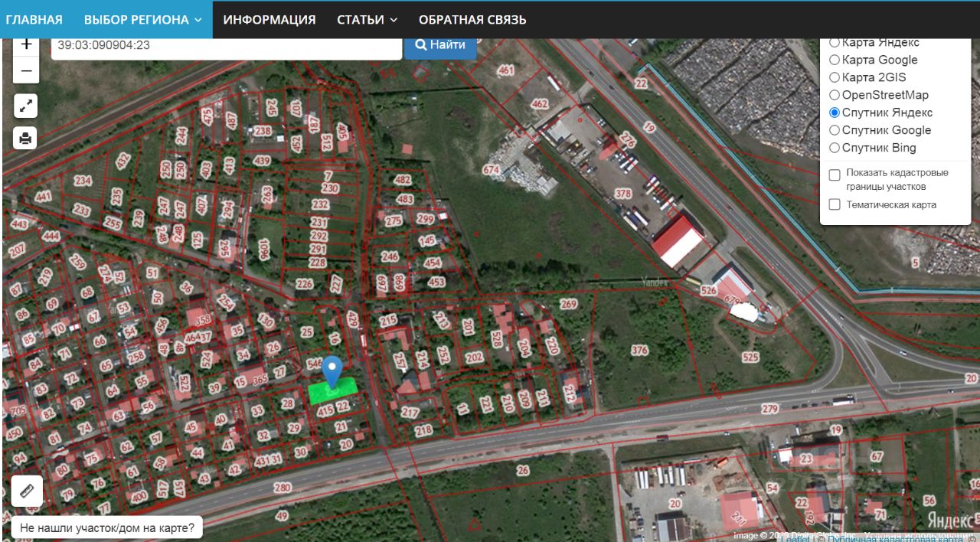This screenshot has width=980, height=542.
Task: Click parcel label 415 on map
Action: click(326, 411)
